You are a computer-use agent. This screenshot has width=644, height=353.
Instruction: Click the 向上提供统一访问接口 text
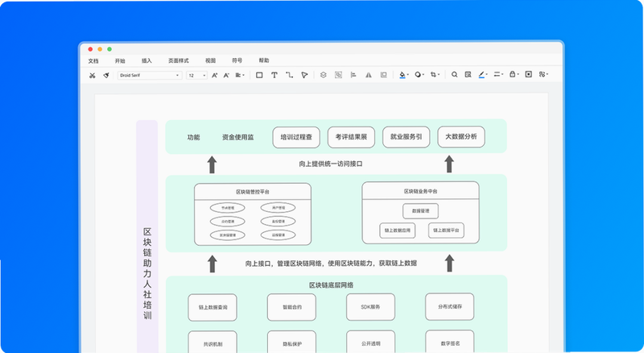[x=331, y=164]
